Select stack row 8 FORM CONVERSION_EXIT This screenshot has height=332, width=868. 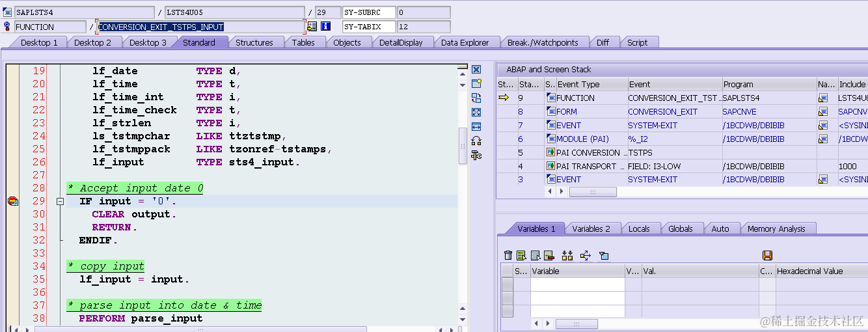click(681, 111)
